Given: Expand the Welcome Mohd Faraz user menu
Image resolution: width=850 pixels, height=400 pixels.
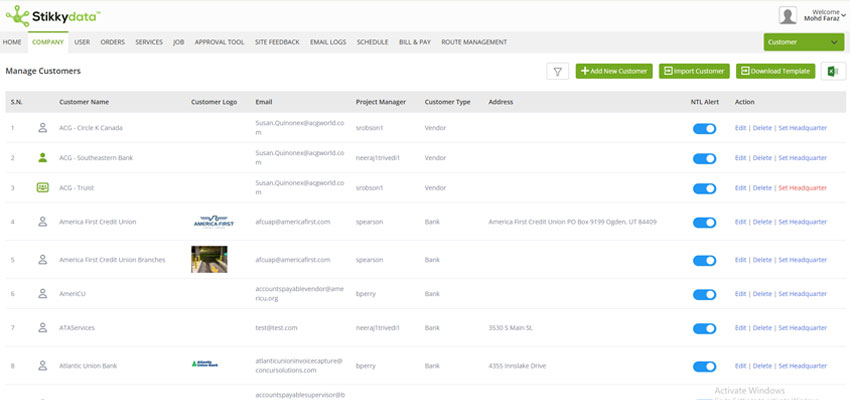Looking at the screenshot, I should pyautogui.click(x=825, y=15).
